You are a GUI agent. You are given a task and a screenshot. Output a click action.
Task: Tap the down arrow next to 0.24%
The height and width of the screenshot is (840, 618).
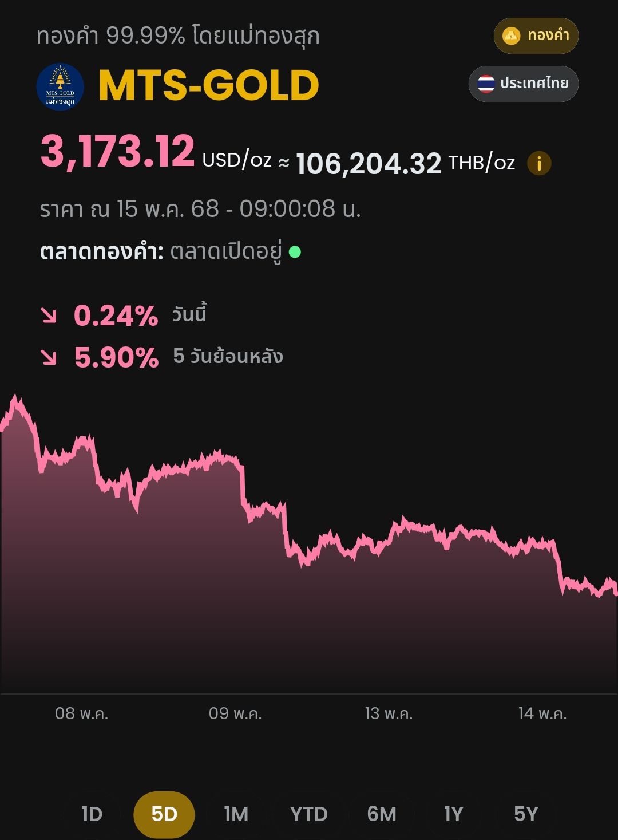click(x=49, y=316)
